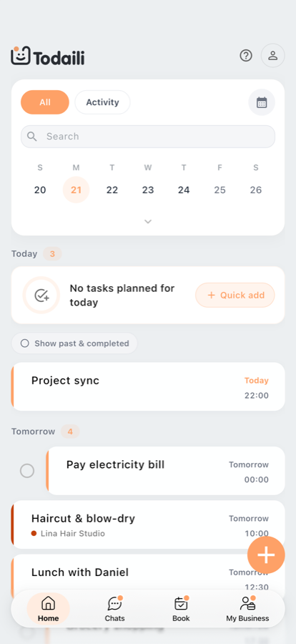Viewport: 296px width, 644px height.
Task: Open the calendar picker icon
Action: 262,102
